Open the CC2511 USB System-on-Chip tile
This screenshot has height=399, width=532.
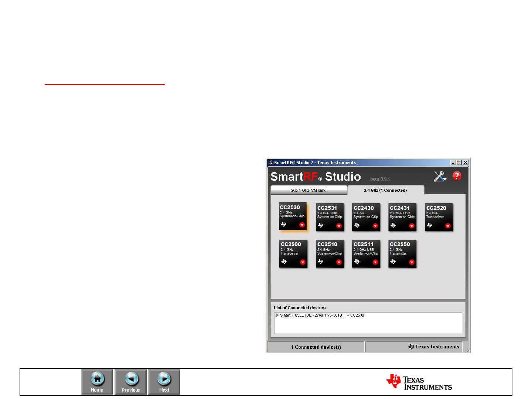click(x=366, y=253)
